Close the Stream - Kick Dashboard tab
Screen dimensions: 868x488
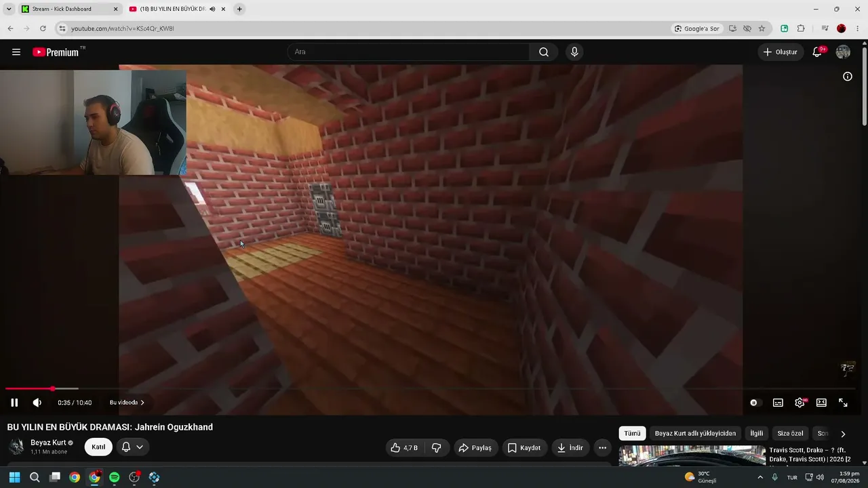[x=115, y=9]
